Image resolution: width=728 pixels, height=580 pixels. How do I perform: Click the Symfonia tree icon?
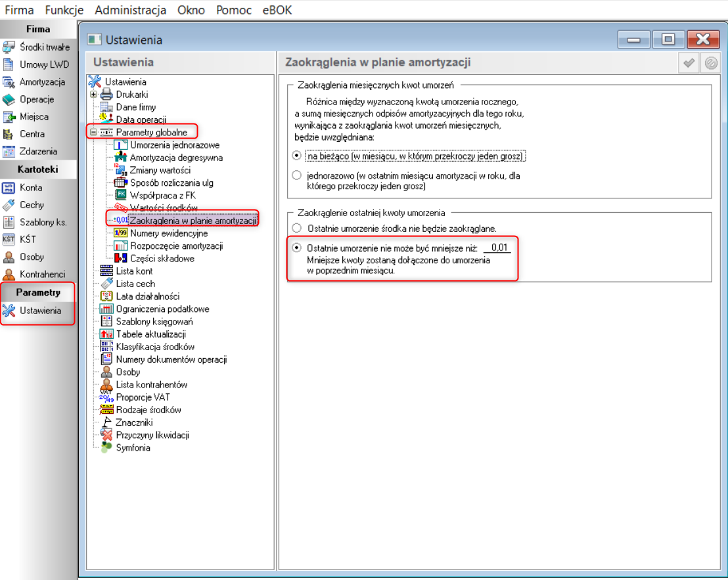tap(107, 447)
